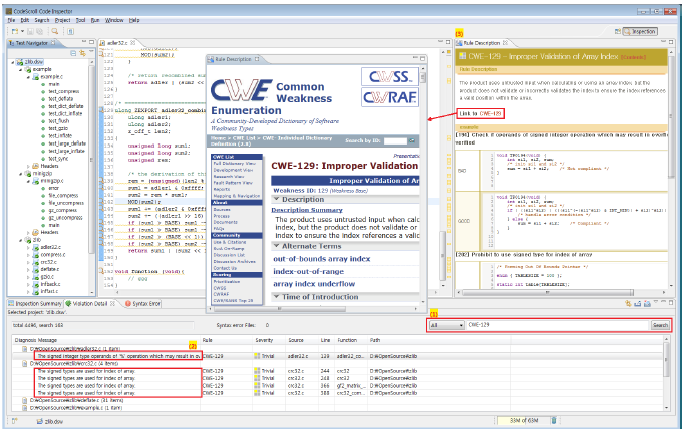
Task: Expand the crc32.c tree node
Action: tap(28, 262)
